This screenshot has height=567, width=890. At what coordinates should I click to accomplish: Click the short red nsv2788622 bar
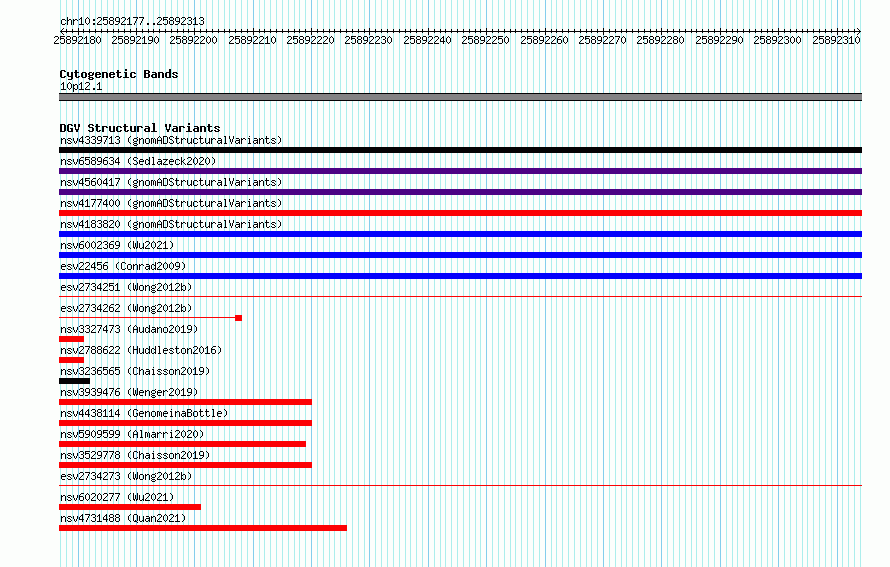tap(72, 360)
